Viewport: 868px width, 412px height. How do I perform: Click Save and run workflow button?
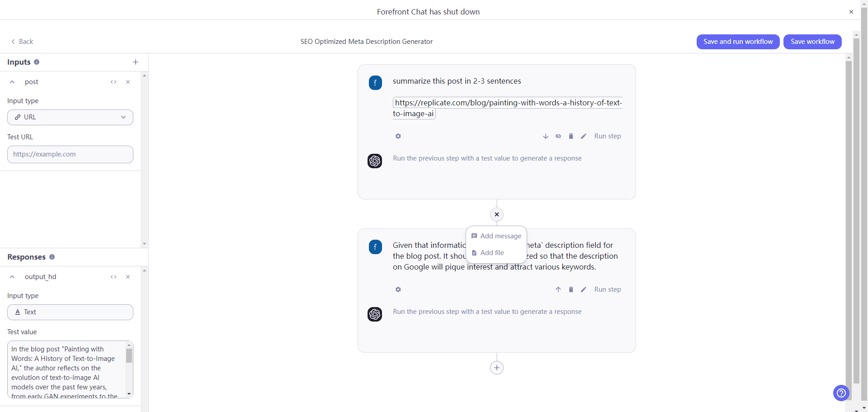click(x=738, y=42)
